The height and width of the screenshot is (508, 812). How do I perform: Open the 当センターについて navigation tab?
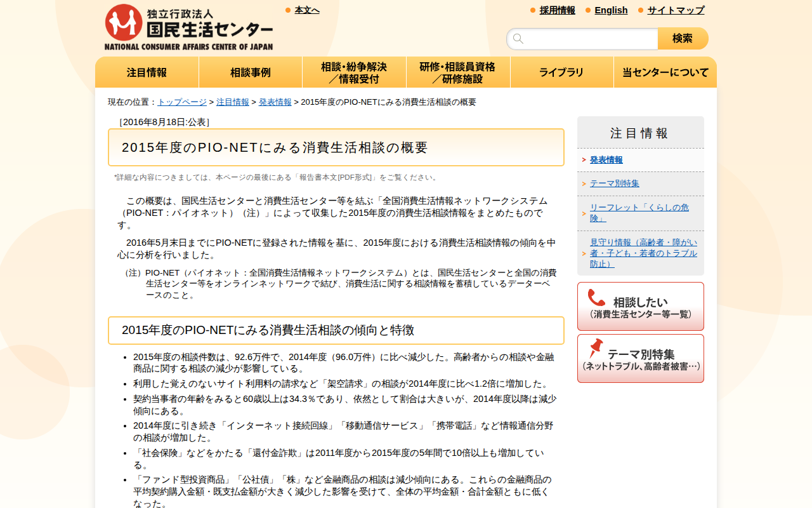pyautogui.click(x=665, y=72)
